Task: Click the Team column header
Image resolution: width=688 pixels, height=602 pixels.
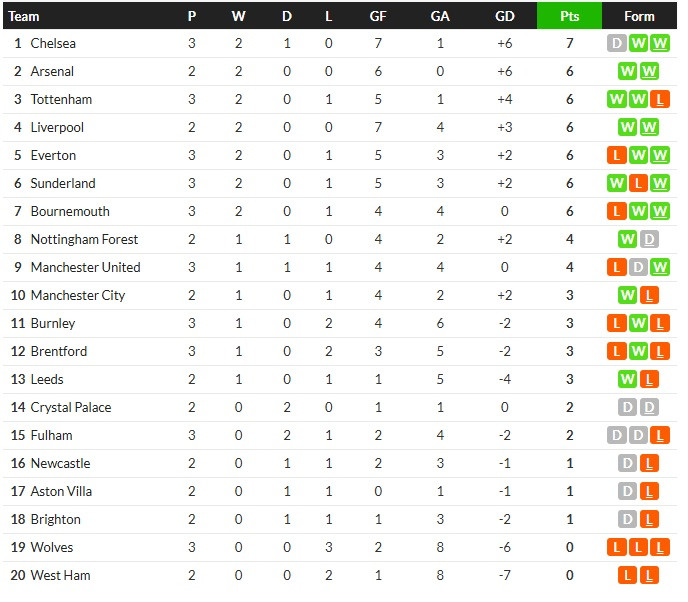Action: pyautogui.click(x=24, y=16)
